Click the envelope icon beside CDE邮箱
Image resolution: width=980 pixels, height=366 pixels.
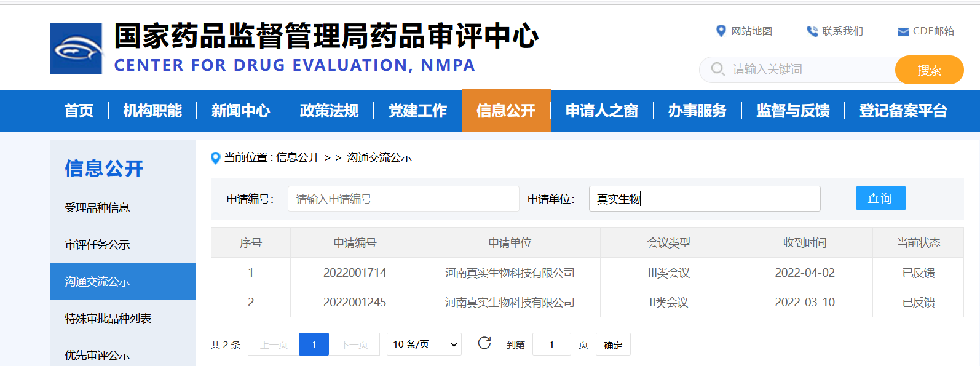click(903, 32)
